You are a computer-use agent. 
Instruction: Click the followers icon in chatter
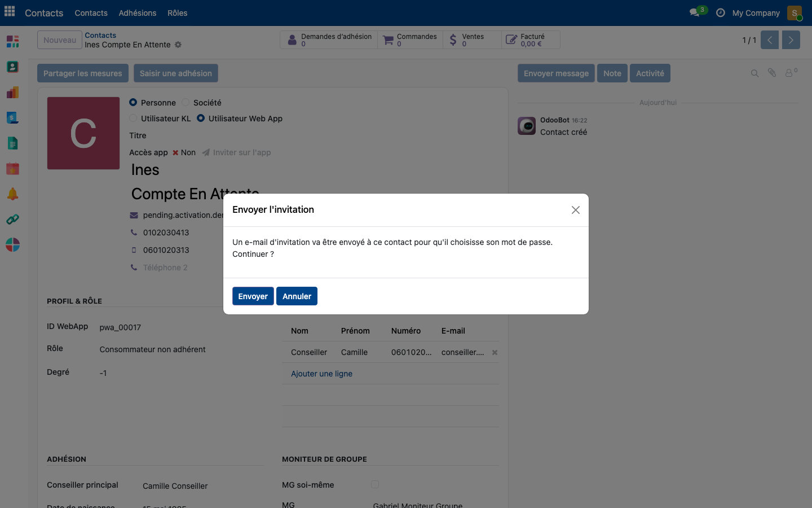[791, 72]
